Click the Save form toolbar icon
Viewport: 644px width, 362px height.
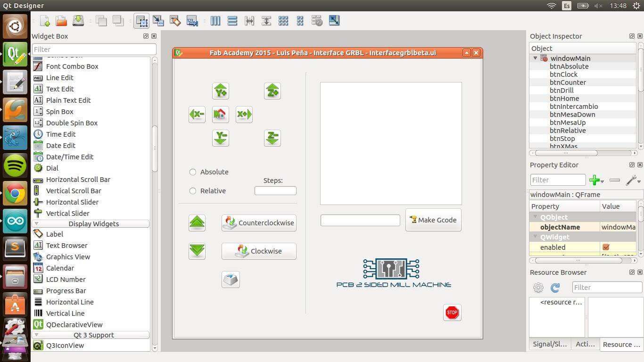point(78,21)
